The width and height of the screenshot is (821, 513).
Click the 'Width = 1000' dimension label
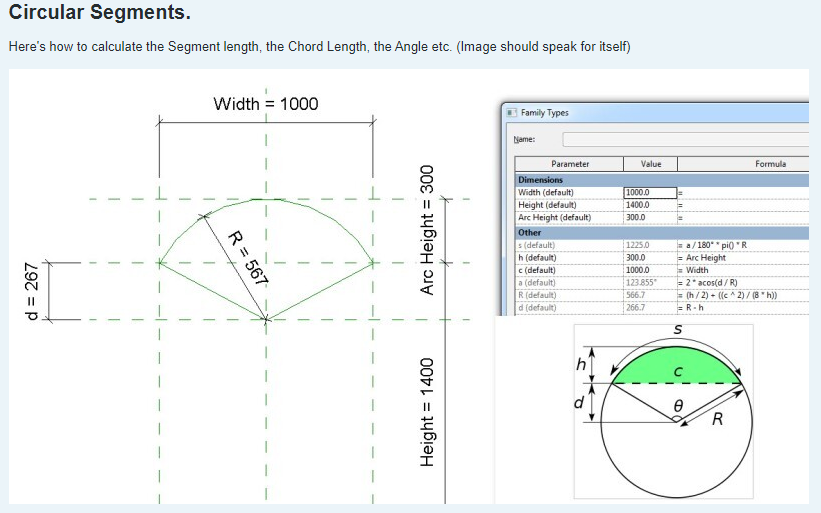point(266,104)
